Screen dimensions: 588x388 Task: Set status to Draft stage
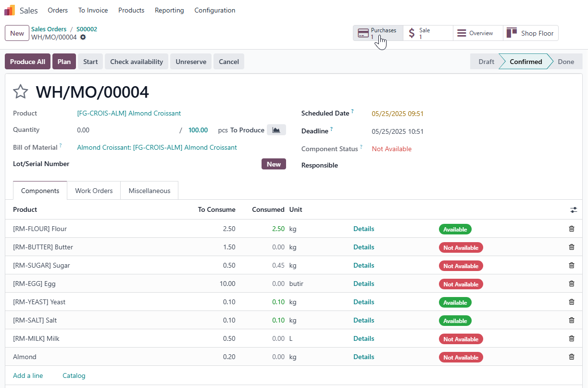coord(486,62)
